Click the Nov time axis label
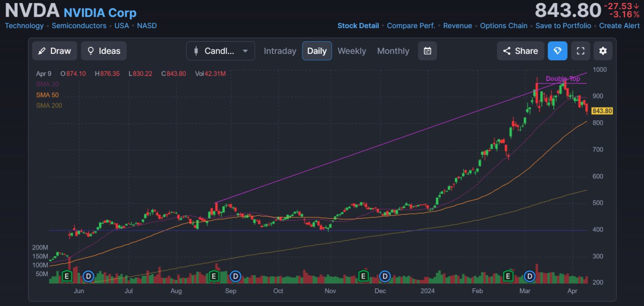 click(x=330, y=291)
